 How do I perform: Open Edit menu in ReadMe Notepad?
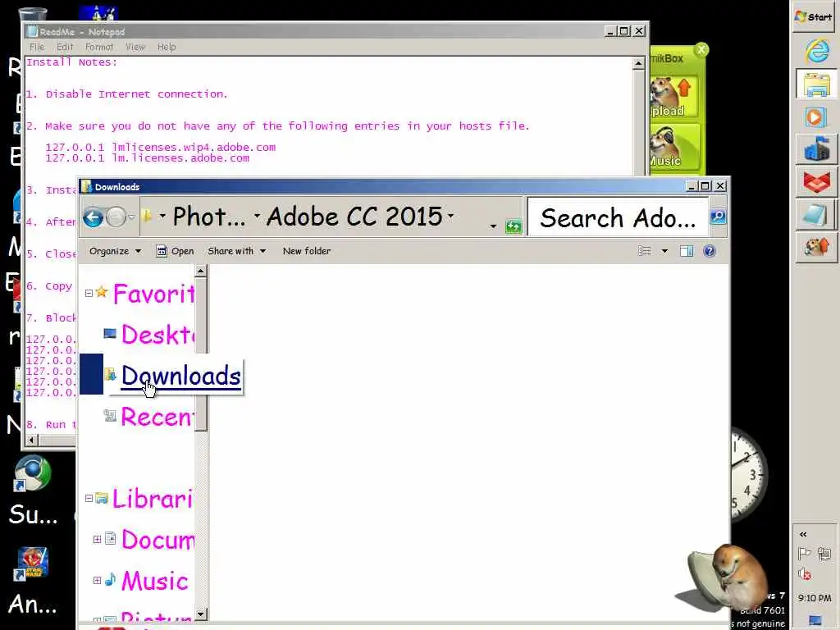65,47
